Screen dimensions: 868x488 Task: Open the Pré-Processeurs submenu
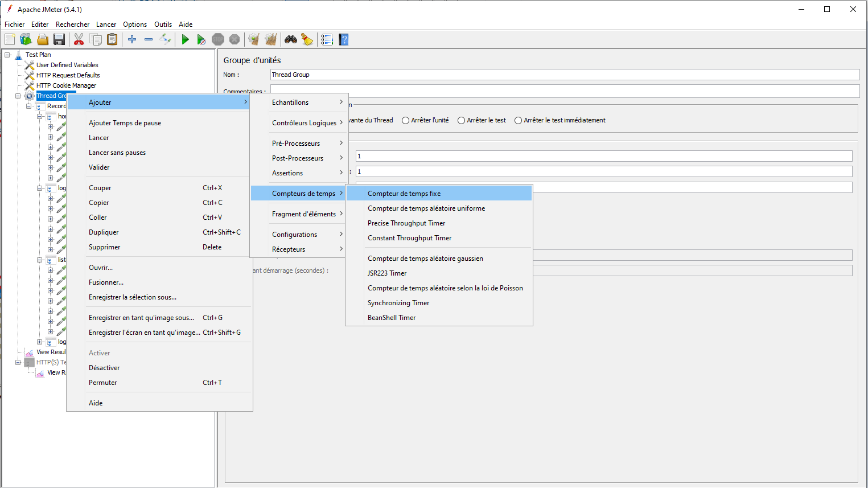299,143
